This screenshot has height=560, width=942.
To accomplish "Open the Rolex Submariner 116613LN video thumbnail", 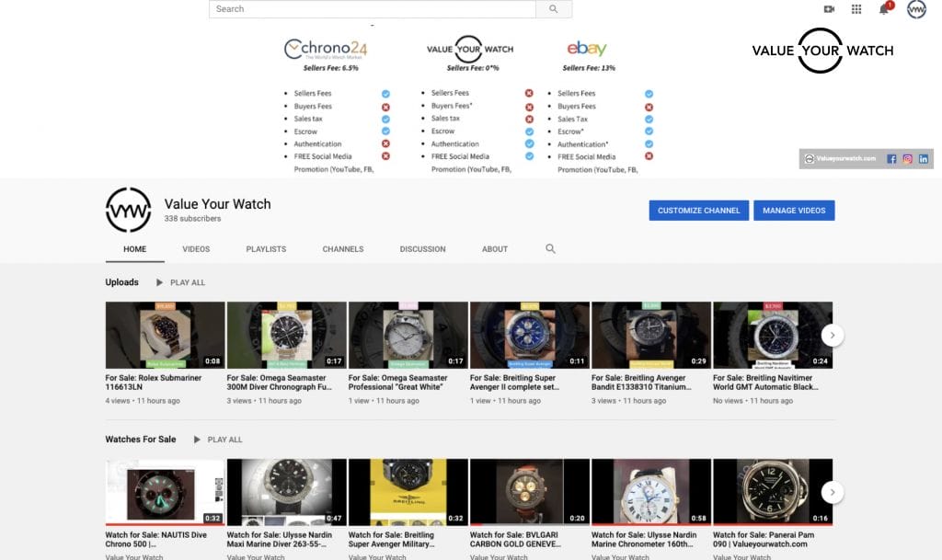I will pos(165,335).
